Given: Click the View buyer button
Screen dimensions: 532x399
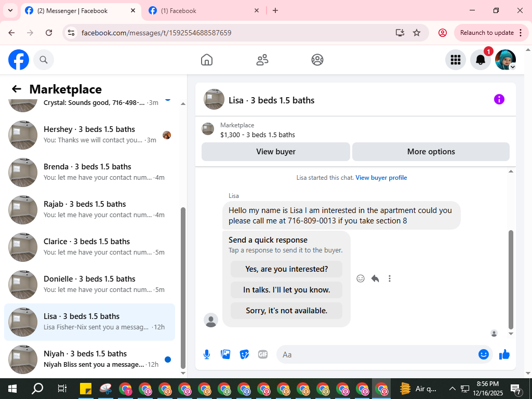Looking at the screenshot, I should 276,152.
